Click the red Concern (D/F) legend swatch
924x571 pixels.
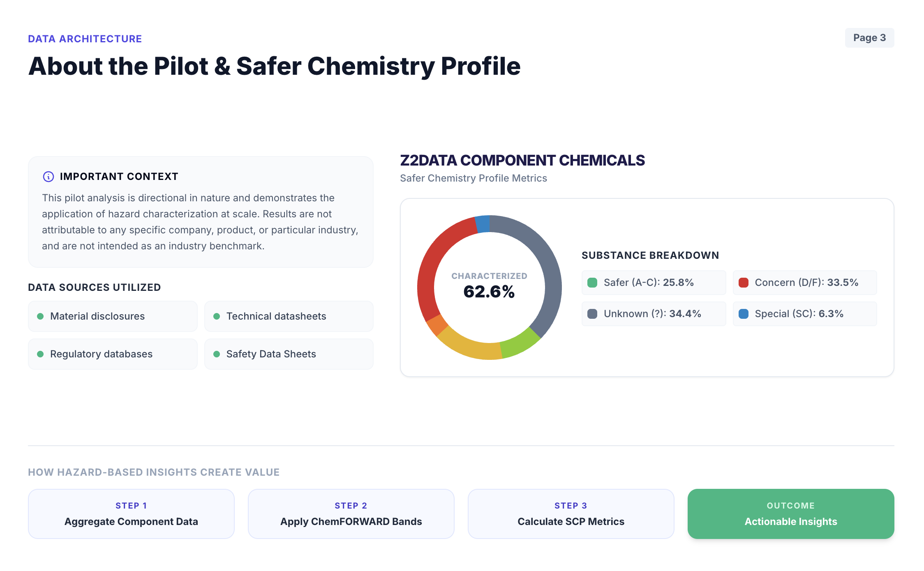[x=744, y=283]
